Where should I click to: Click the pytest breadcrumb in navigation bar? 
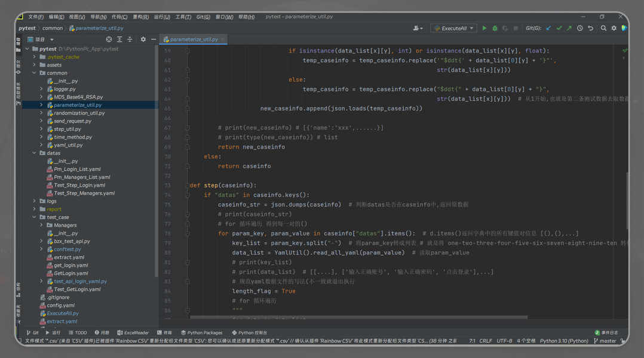click(x=27, y=28)
